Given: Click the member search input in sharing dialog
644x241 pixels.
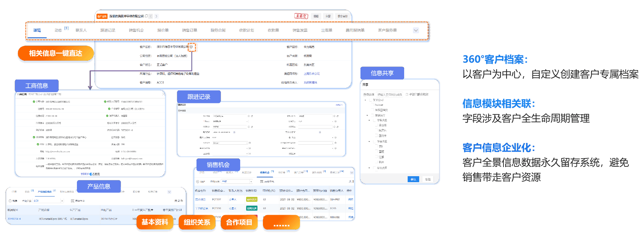Looking at the screenshot, I should point(390,95).
